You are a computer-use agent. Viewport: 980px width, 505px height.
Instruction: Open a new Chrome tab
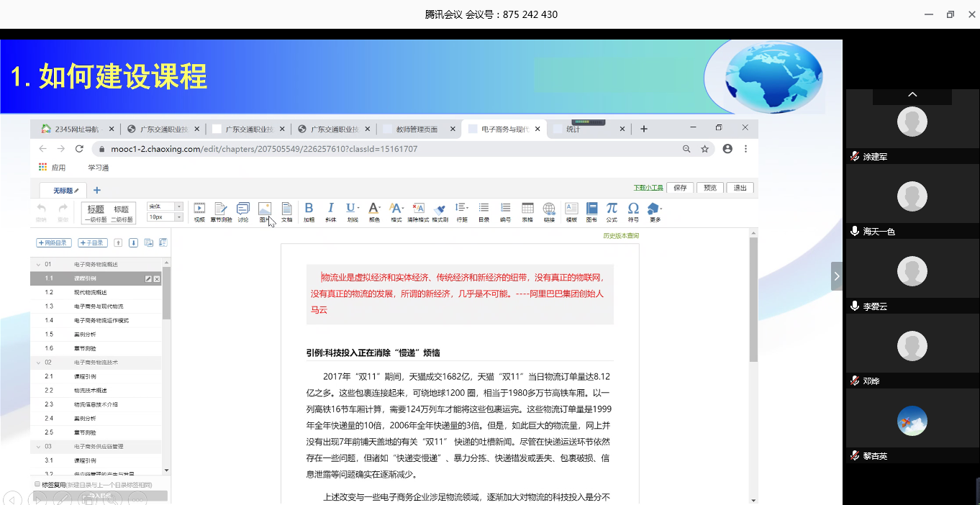(x=644, y=129)
